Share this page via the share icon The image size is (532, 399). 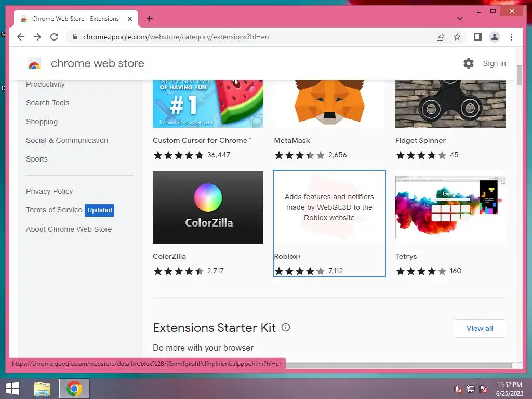click(x=441, y=37)
